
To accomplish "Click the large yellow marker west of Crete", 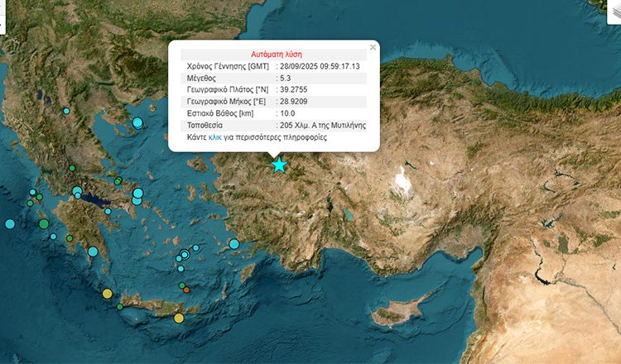I will coord(107,294).
